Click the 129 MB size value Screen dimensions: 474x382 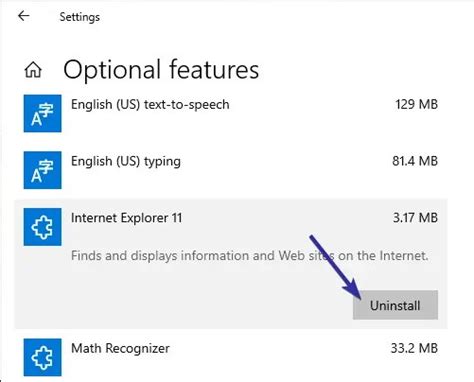(416, 104)
